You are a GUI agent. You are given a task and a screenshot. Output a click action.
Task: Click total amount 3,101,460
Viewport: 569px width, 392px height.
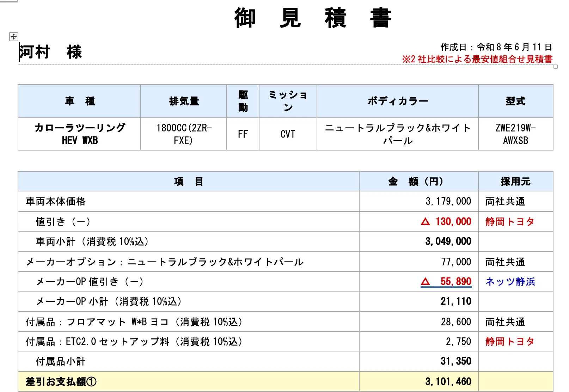[448, 382]
